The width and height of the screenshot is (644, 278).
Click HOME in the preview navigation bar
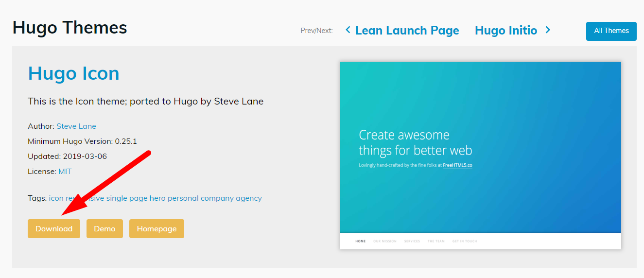click(360, 241)
